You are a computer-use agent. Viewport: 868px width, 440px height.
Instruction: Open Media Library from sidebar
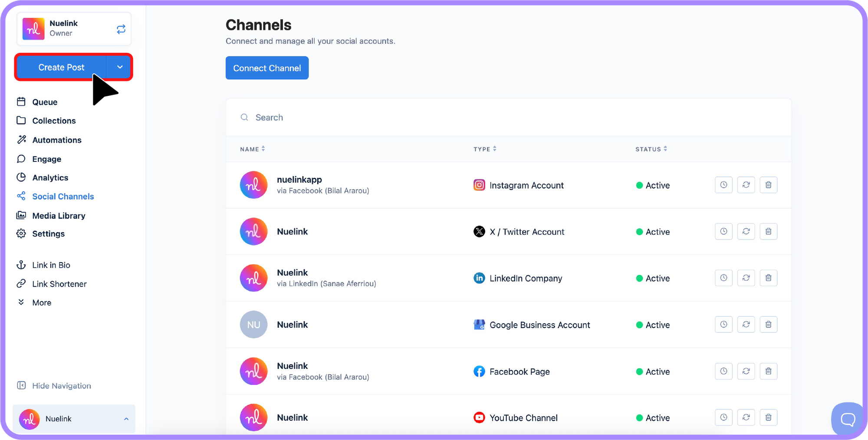[59, 216]
